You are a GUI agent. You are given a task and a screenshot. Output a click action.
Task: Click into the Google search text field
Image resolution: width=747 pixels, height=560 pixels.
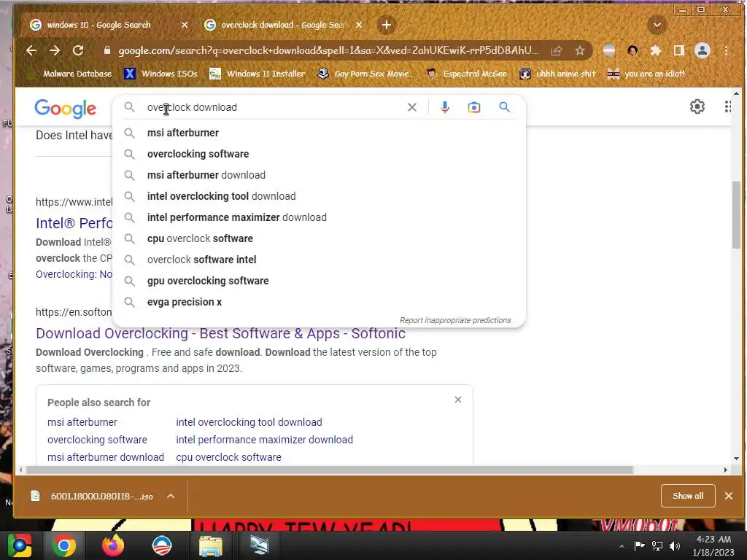[274, 107]
